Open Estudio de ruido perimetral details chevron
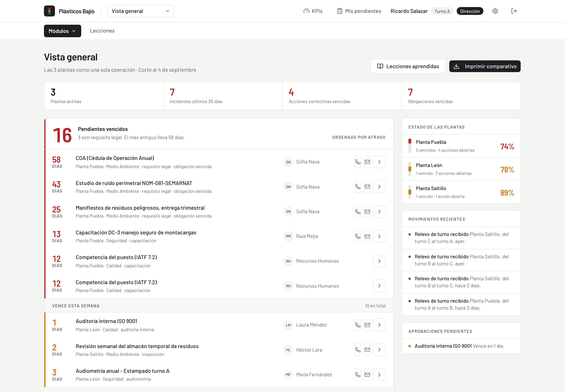The width and height of the screenshot is (565, 392). click(379, 187)
